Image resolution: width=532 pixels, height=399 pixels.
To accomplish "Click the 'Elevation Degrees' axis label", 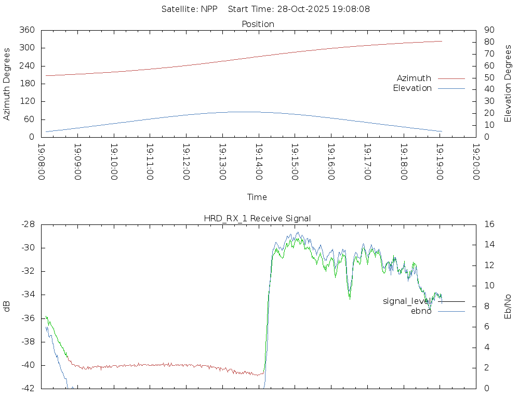I will click(x=508, y=83).
